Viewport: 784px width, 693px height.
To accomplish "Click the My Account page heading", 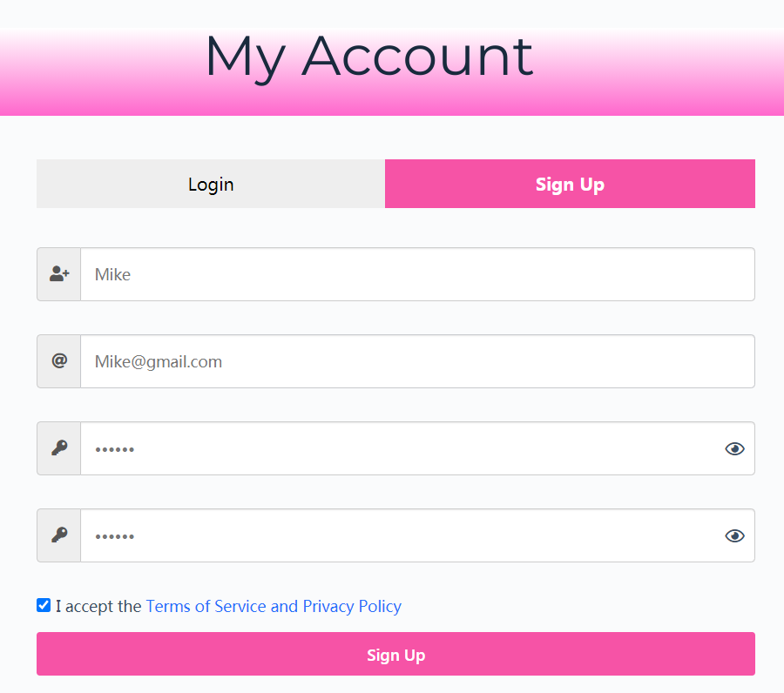I will tap(369, 57).
